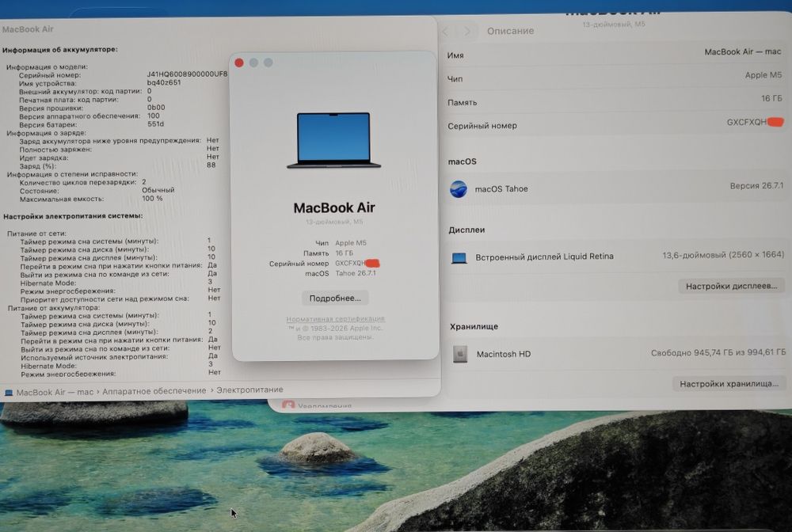Click 'MacBook Air' title of System Information window
This screenshot has height=532, width=792.
pos(27,29)
